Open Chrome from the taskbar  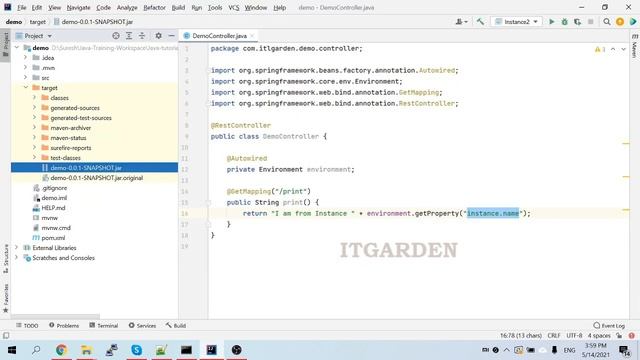tap(61, 350)
